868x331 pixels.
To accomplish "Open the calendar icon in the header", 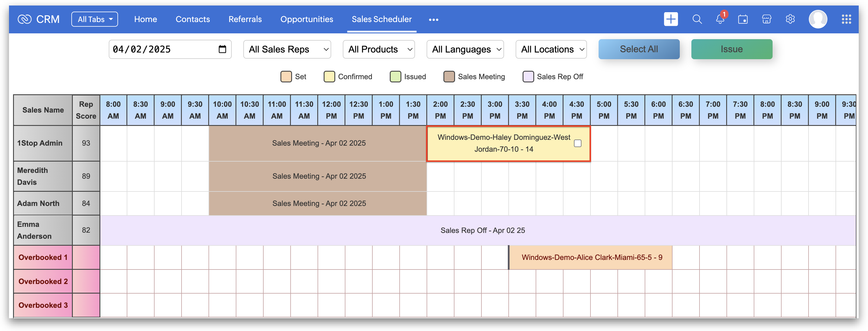I will (x=743, y=19).
